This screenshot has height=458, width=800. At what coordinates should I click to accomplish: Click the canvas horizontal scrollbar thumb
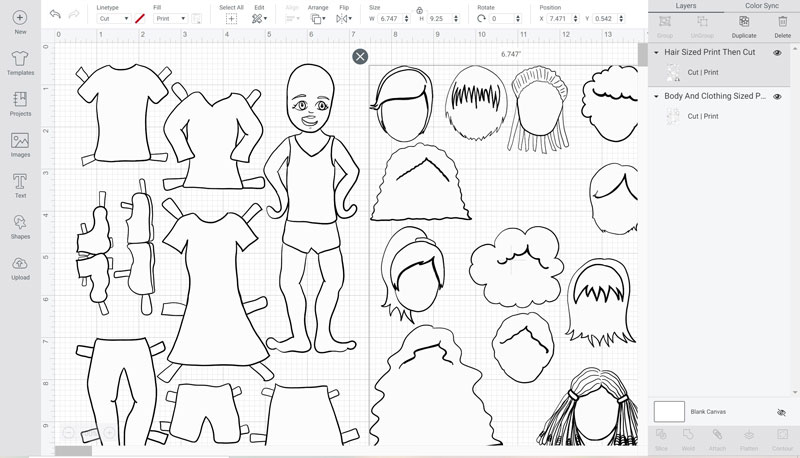(x=73, y=451)
